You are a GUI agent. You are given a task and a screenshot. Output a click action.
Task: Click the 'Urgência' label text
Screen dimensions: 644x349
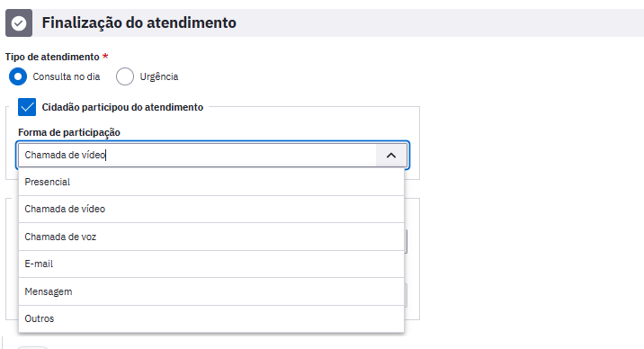(x=159, y=76)
